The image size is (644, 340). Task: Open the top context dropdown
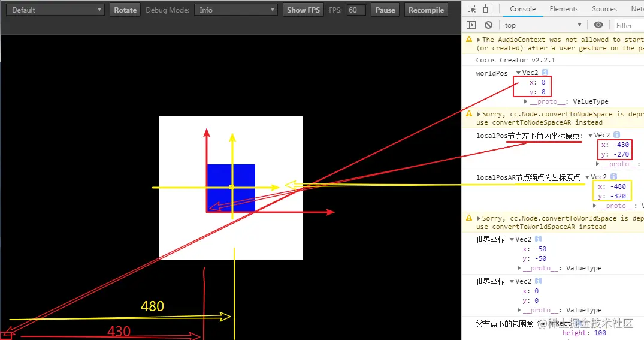(543, 25)
